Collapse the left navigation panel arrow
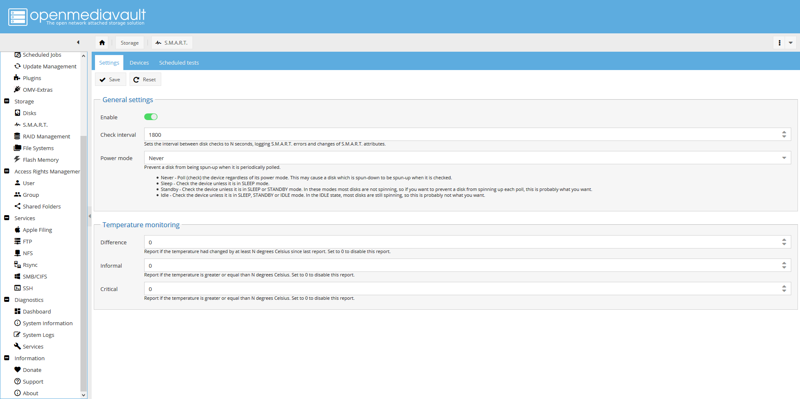The image size is (800, 399). click(78, 42)
